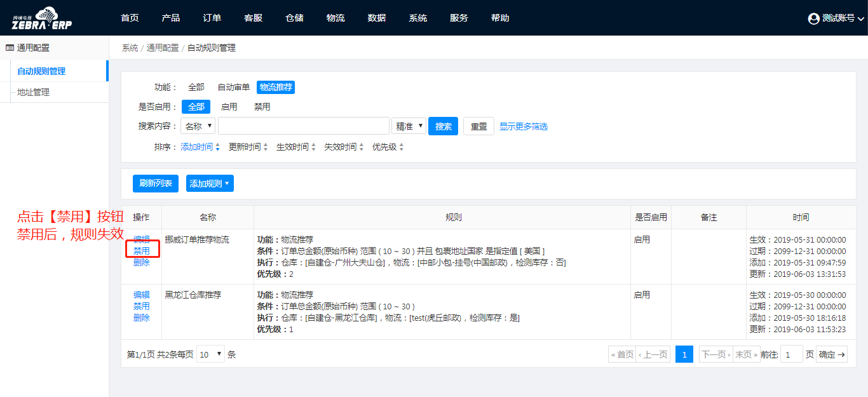This screenshot has width=868, height=397.
Task: Click the 通用配置 sidebar header icon
Action: [10, 48]
